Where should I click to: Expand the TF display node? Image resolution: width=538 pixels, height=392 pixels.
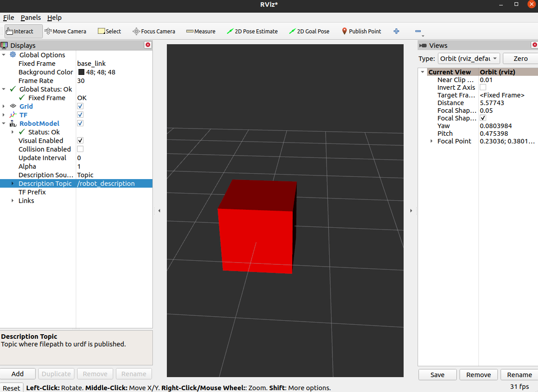pos(4,115)
